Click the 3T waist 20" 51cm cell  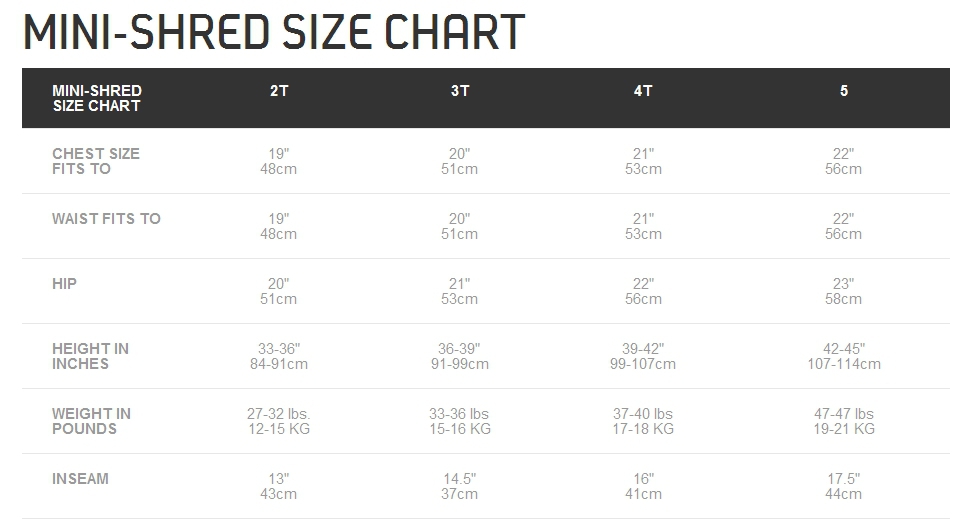pos(459,226)
